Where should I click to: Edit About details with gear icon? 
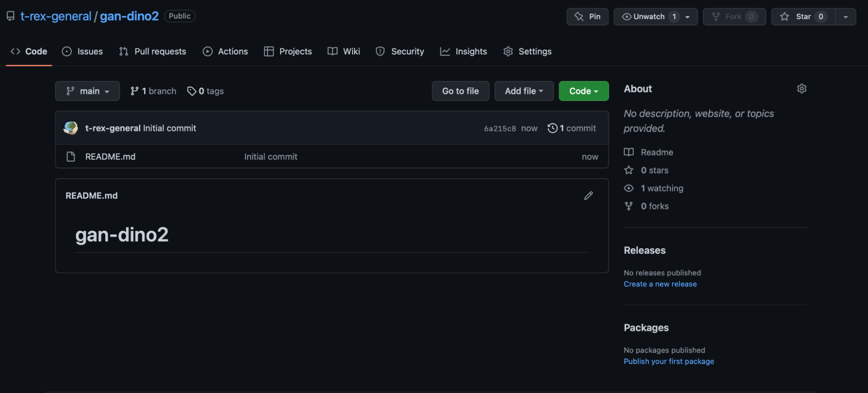pos(802,89)
